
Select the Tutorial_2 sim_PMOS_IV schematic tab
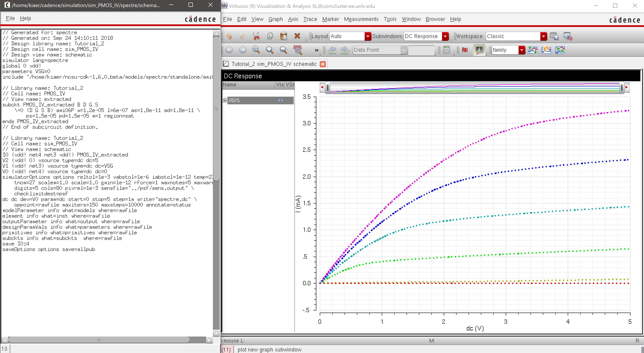pyautogui.click(x=274, y=64)
